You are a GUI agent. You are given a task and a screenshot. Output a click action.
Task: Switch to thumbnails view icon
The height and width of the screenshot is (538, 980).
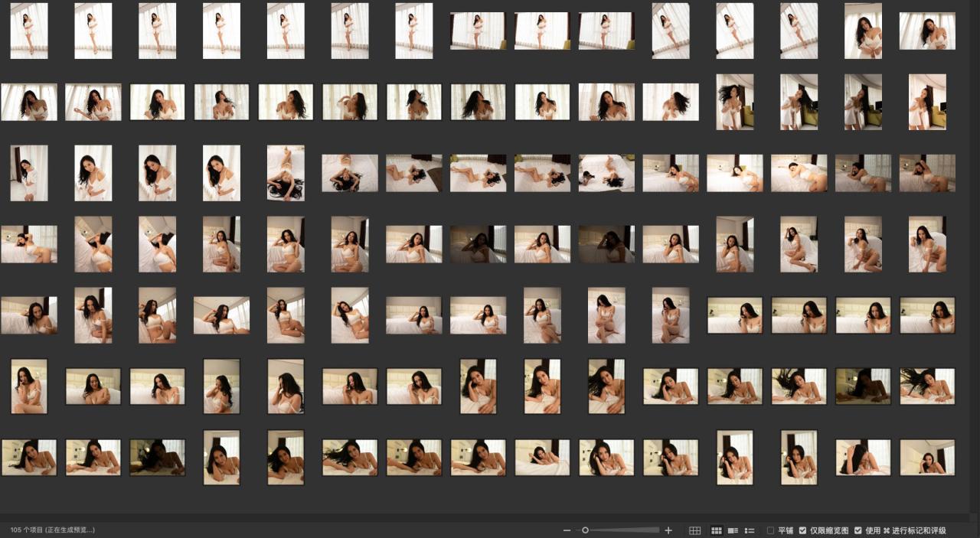click(x=717, y=530)
